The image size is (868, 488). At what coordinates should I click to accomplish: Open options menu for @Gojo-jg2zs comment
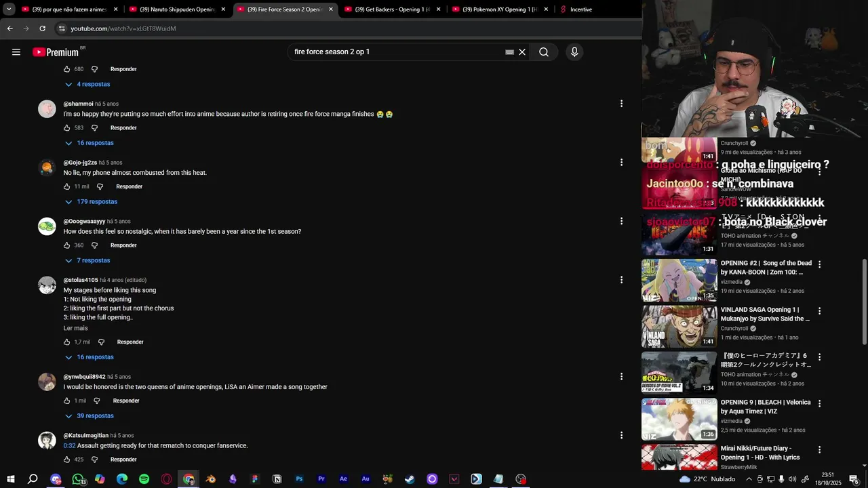pyautogui.click(x=621, y=163)
